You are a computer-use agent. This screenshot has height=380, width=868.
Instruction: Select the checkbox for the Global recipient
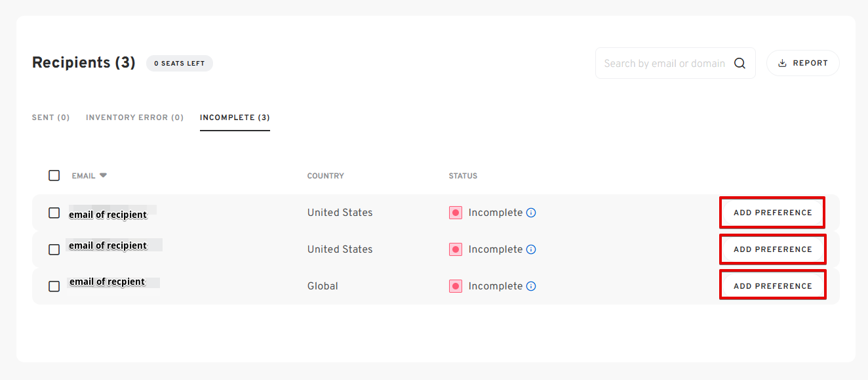point(54,286)
